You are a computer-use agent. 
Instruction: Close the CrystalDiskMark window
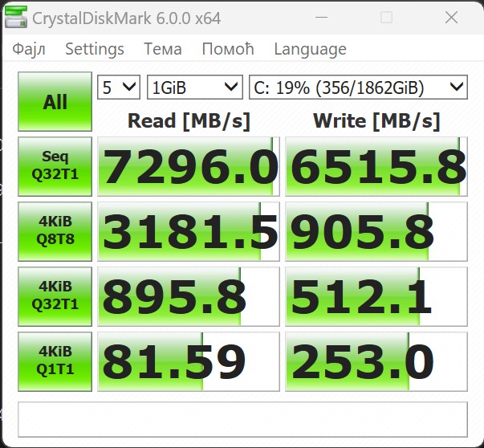coord(451,18)
